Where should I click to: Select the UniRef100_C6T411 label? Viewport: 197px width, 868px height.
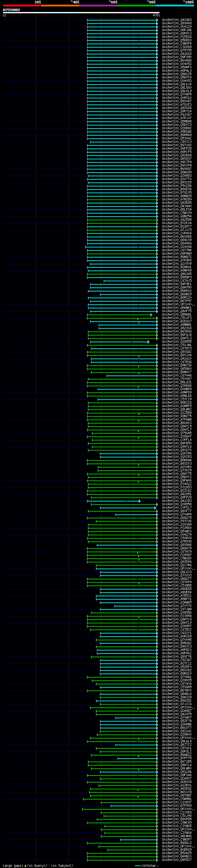[x=176, y=748]
